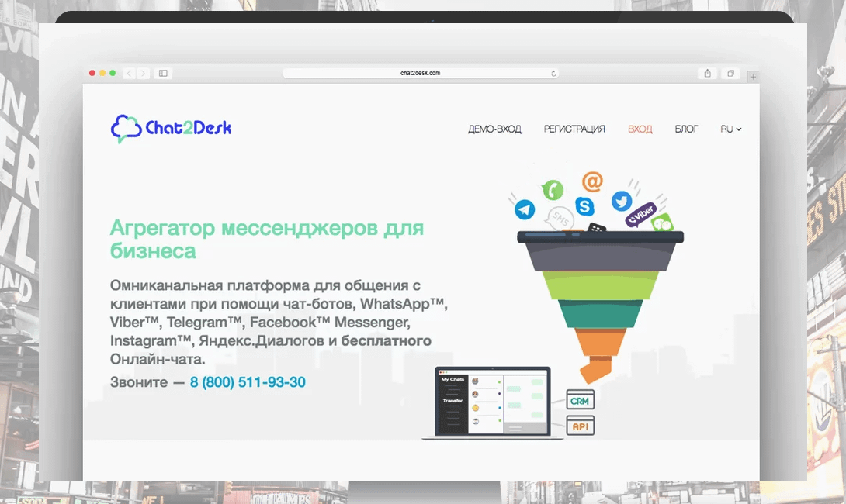The image size is (846, 504).
Task: Click the green phone icon above the funnel
Action: (553, 190)
